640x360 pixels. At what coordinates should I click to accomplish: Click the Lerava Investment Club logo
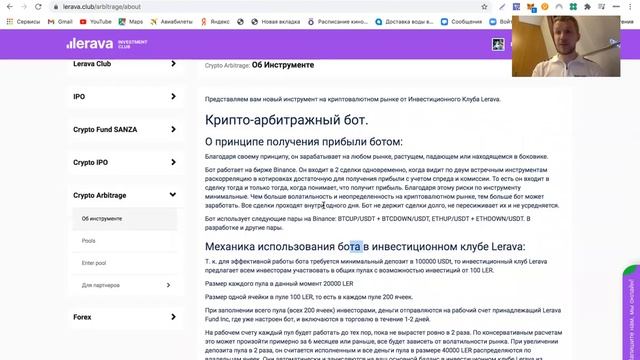[x=107, y=44]
